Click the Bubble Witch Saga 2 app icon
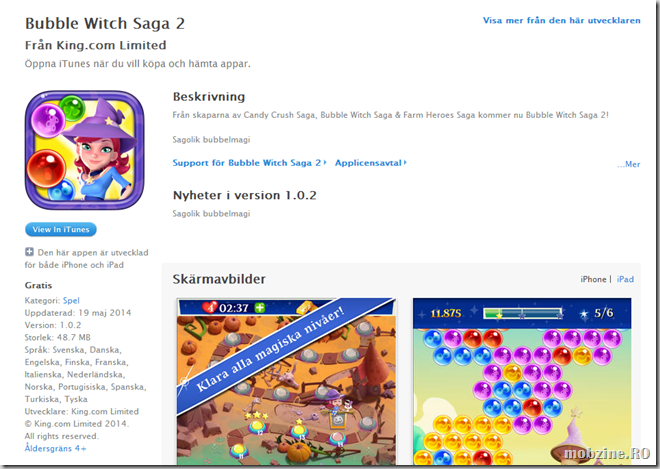This screenshot has width=660, height=469. point(85,150)
